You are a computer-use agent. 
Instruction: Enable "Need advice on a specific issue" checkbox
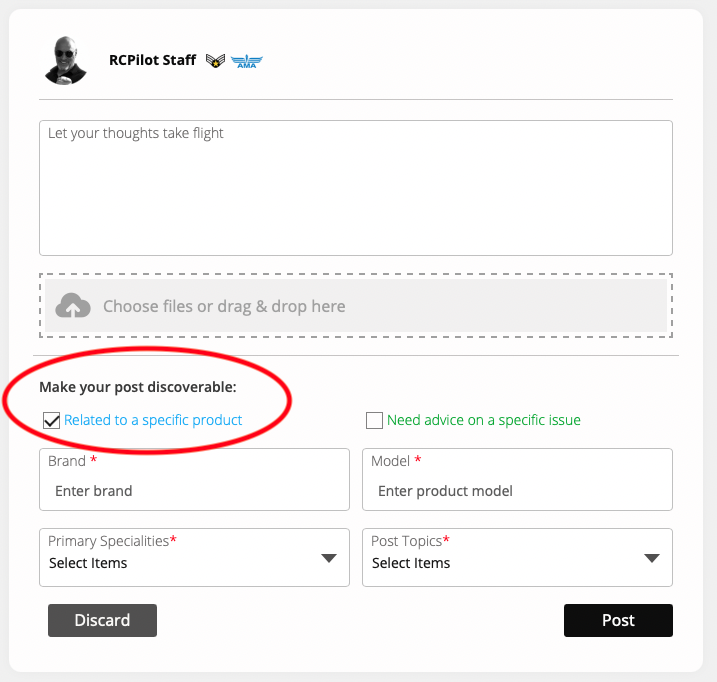(x=375, y=421)
